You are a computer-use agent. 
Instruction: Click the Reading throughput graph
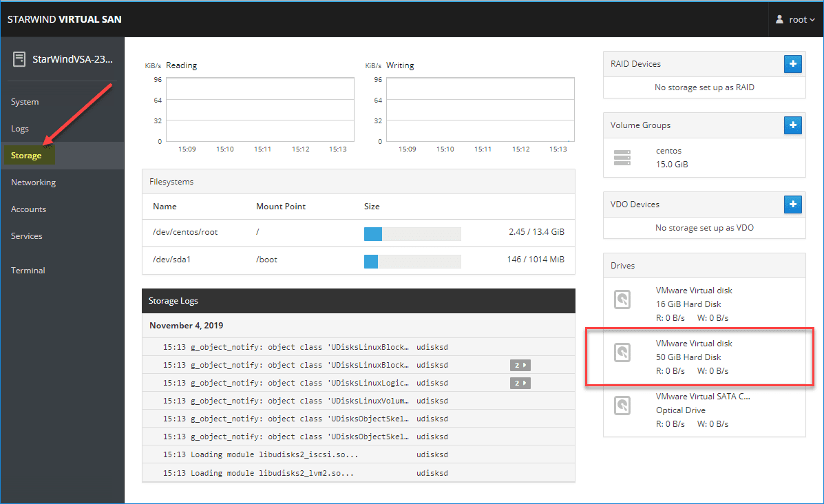click(x=260, y=110)
